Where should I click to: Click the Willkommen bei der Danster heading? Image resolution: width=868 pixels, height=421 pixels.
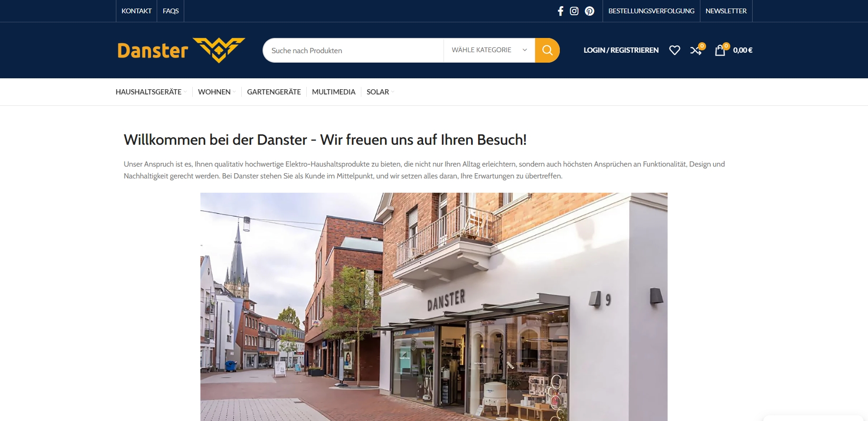(x=325, y=140)
